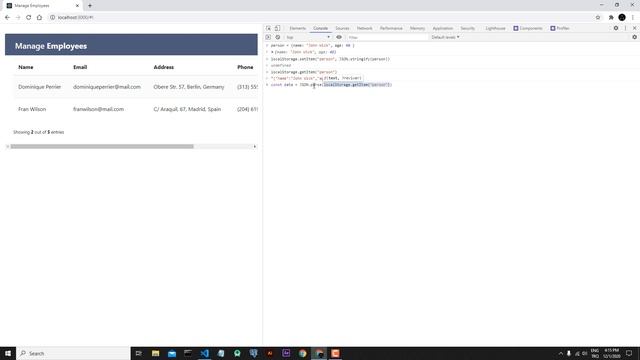
Task: Close the DevTools panel
Action: [x=634, y=28]
